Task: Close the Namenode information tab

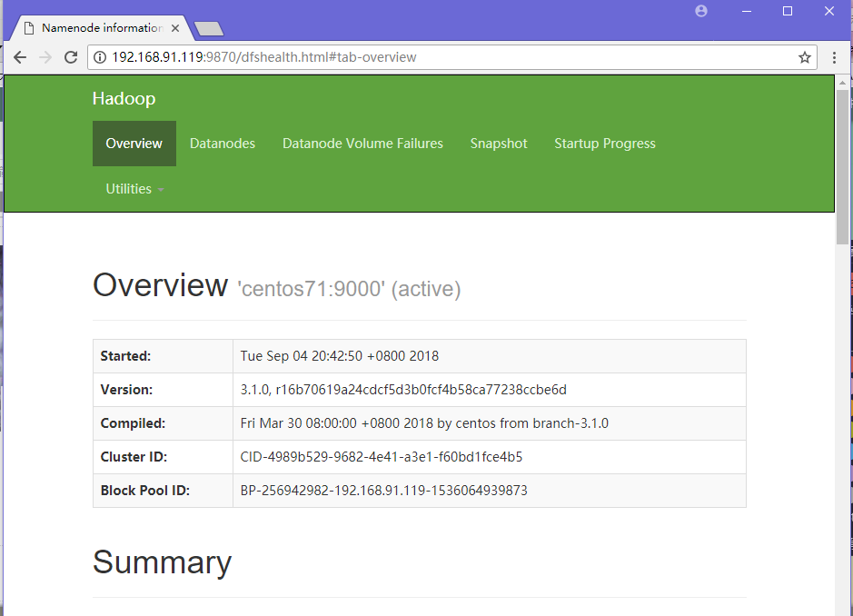Action: click(x=175, y=28)
